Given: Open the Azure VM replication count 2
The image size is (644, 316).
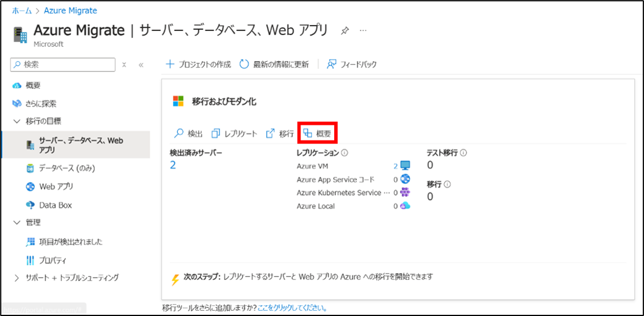Looking at the screenshot, I should coord(395,166).
